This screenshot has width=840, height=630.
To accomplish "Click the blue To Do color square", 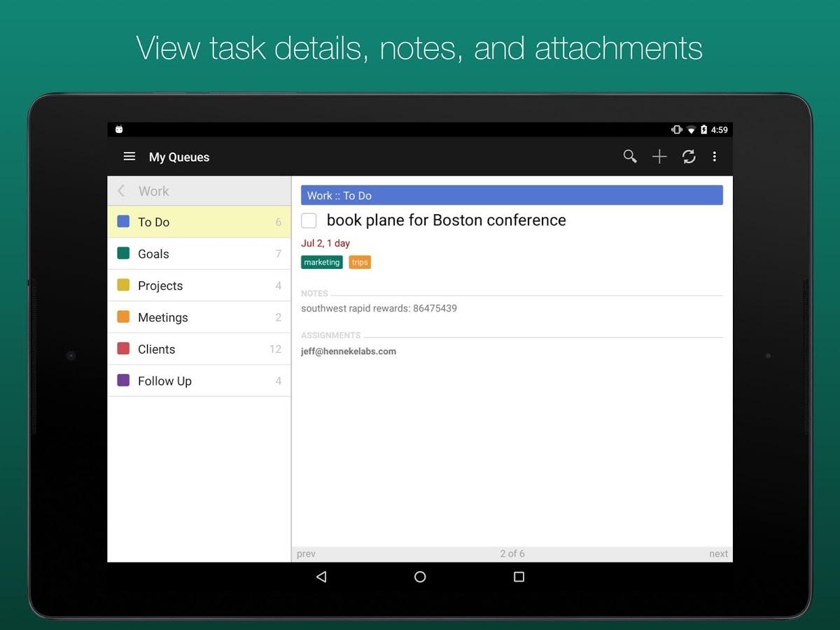I will coord(123,221).
